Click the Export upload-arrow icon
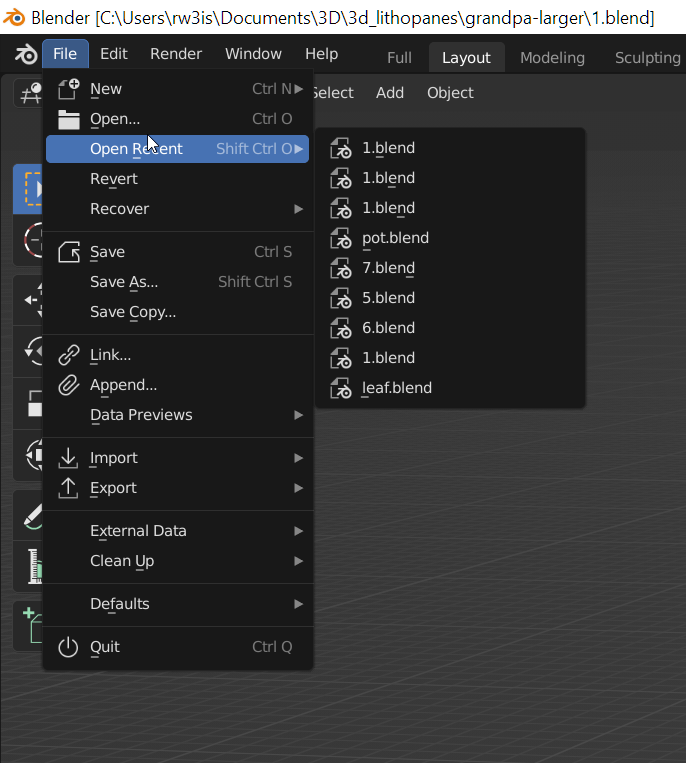The height and width of the screenshot is (763, 686). coord(68,488)
